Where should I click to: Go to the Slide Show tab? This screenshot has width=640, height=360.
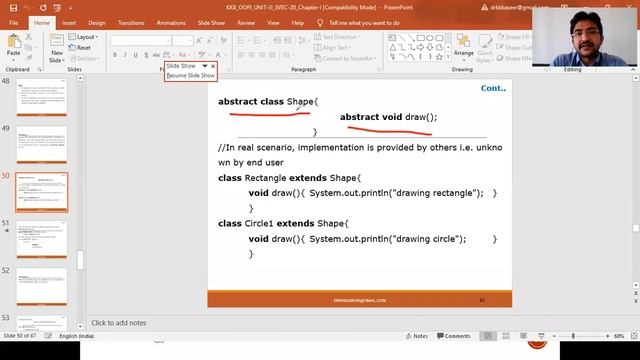click(211, 23)
